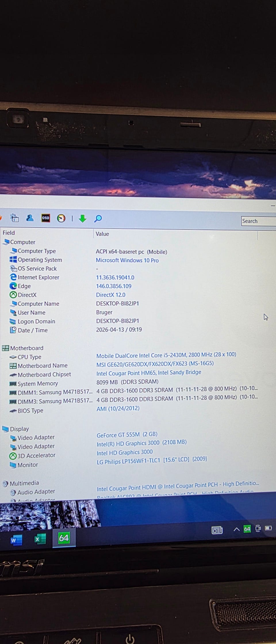Click the Edge row icon
Image resolution: width=276 pixels, height=644 pixels.
pos(13,286)
